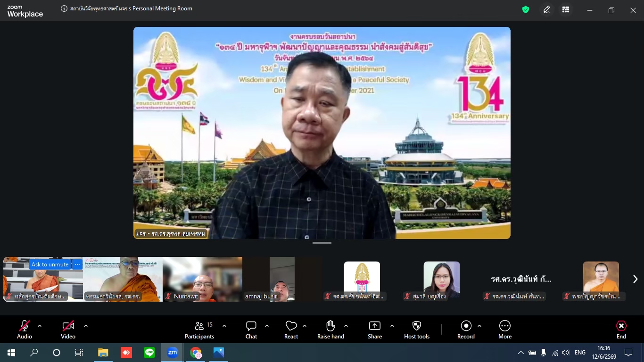The image size is (644, 362).
Task: Expand Share options caret
Action: click(392, 326)
